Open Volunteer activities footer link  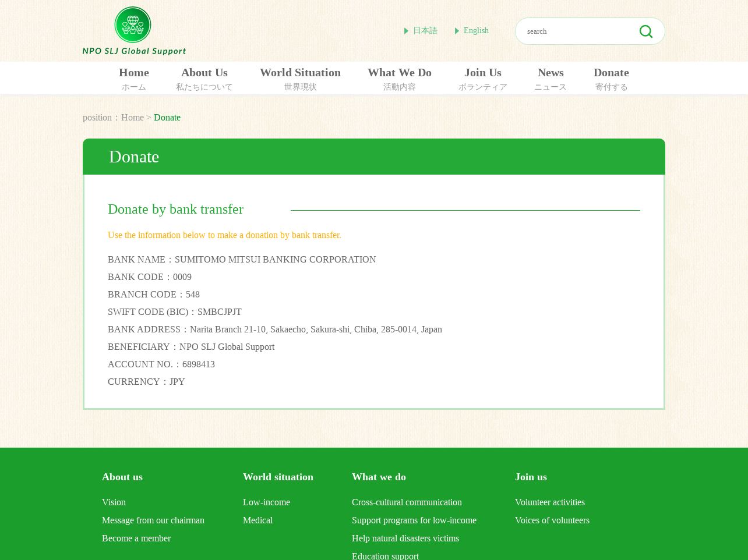pyautogui.click(x=550, y=502)
